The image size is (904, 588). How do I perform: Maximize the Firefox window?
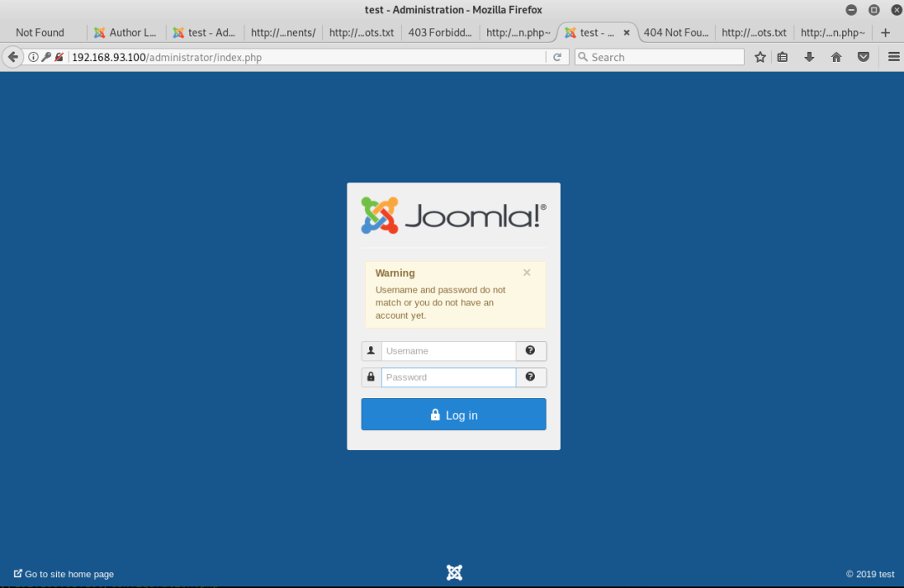point(874,10)
